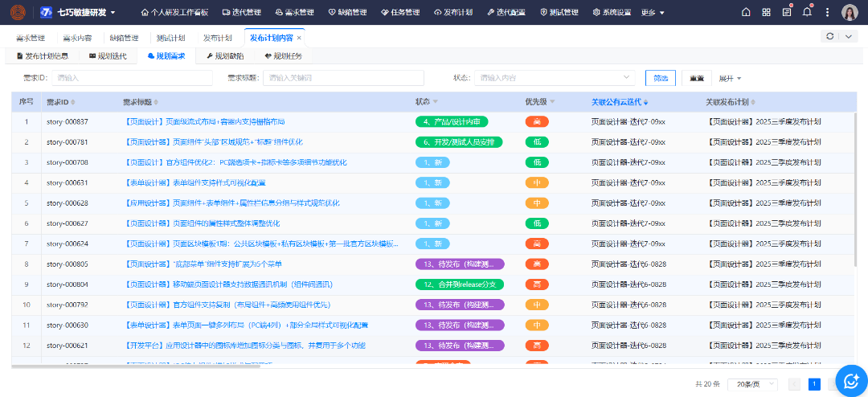Screen dimensions: 868x397
Task: Open story-000837 requirement title link
Action: point(205,121)
